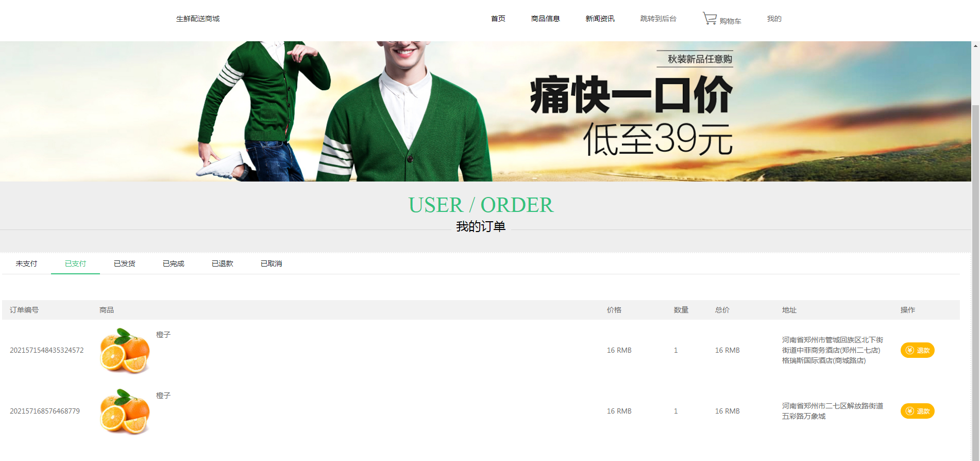The height and width of the screenshot is (461, 980).
Task: Click the 地址 column header
Action: point(789,310)
